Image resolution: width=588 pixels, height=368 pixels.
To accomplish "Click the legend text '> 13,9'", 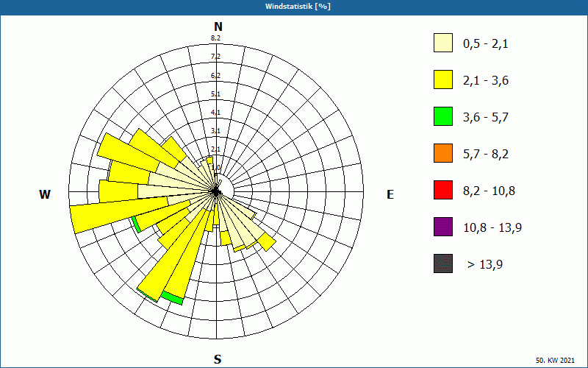I will pyautogui.click(x=485, y=265).
